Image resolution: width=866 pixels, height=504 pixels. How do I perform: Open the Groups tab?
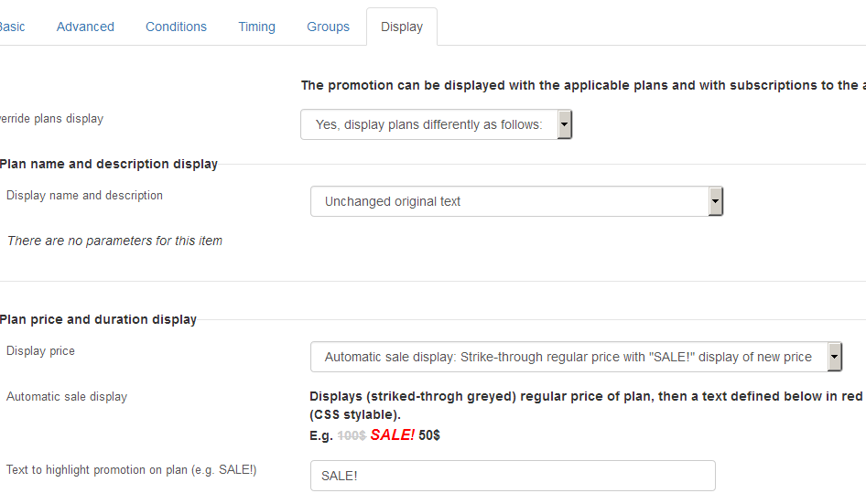coord(328,27)
